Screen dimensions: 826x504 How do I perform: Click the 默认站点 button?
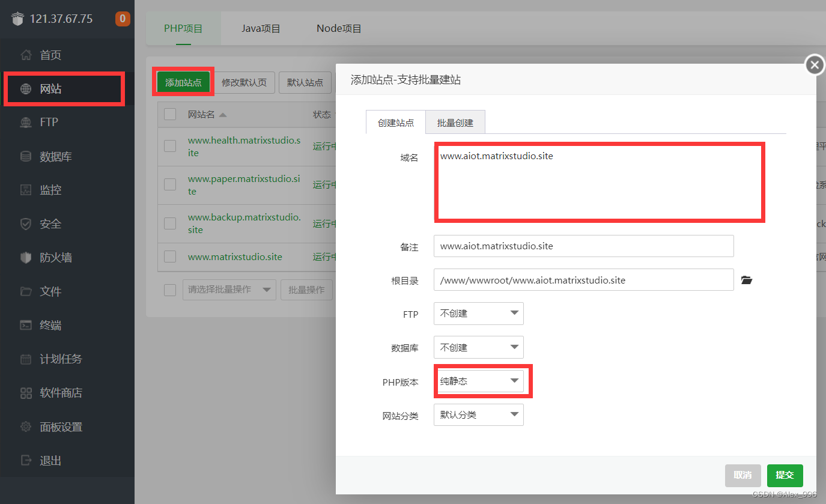tap(305, 82)
